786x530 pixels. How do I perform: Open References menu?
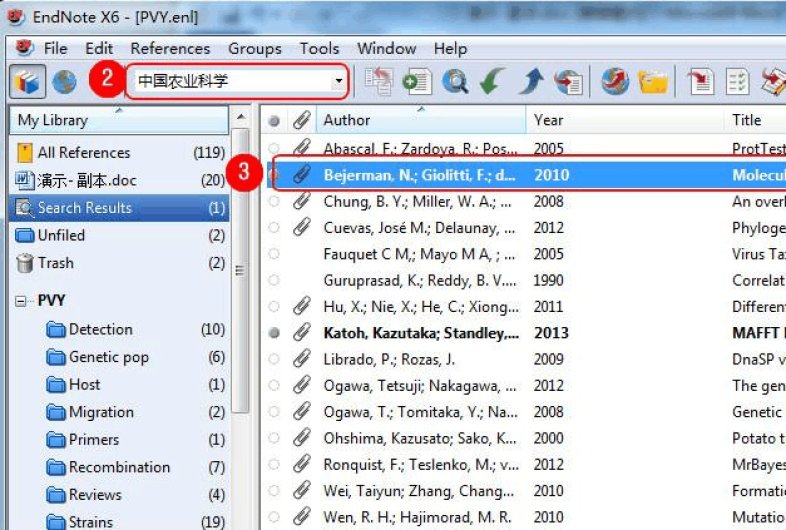pos(170,48)
